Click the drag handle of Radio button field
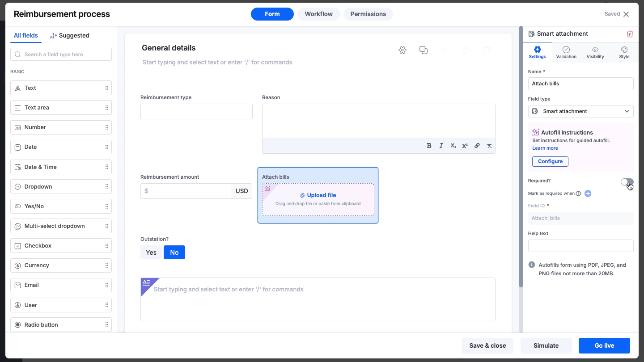Image resolution: width=644 pixels, height=362 pixels. (x=107, y=324)
